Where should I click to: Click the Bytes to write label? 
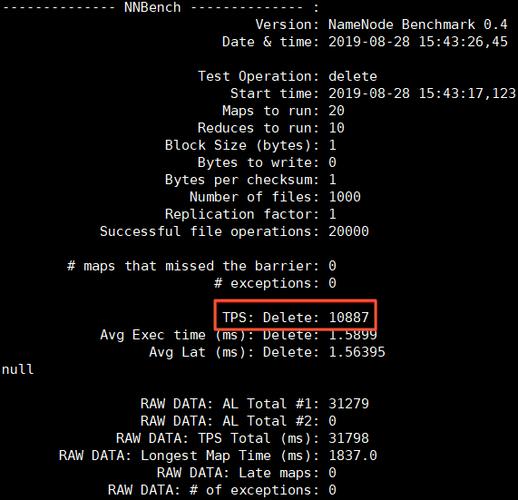click(258, 163)
